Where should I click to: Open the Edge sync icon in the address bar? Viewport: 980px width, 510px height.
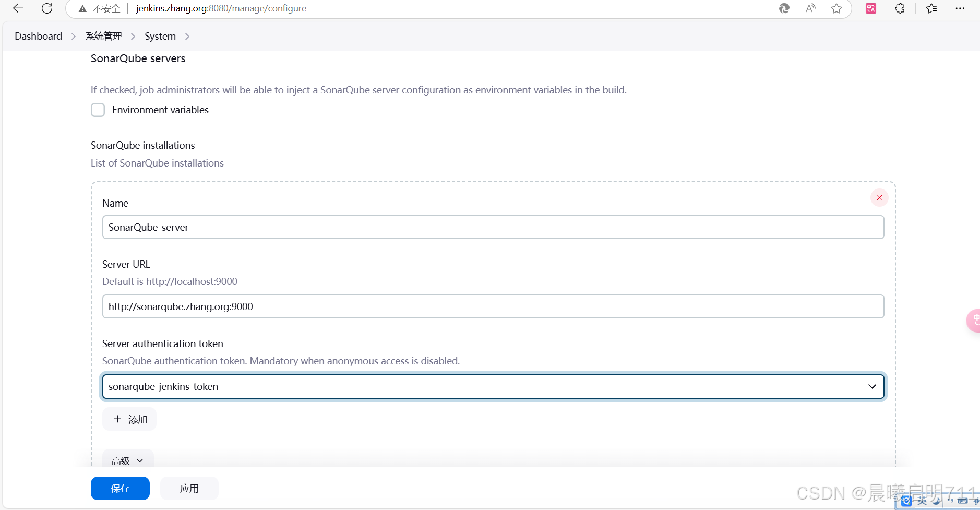pos(784,8)
